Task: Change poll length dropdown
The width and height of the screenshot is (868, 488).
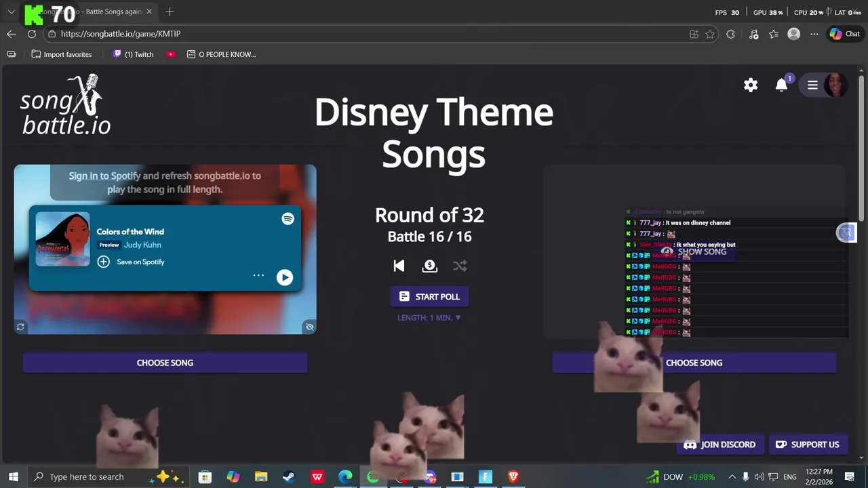Action: 429,317
